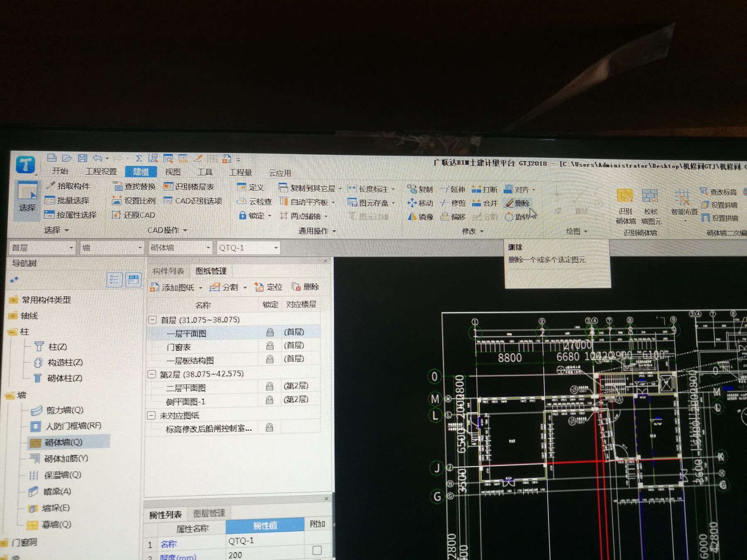Click the 复制 copy tool in modify group

(x=420, y=189)
